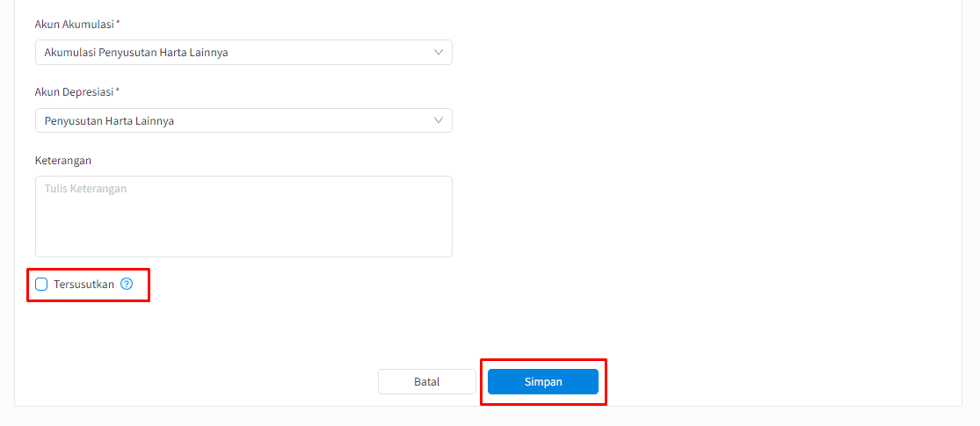Cancel the form with Batal
Screen dimensions: 980x426
[427, 382]
